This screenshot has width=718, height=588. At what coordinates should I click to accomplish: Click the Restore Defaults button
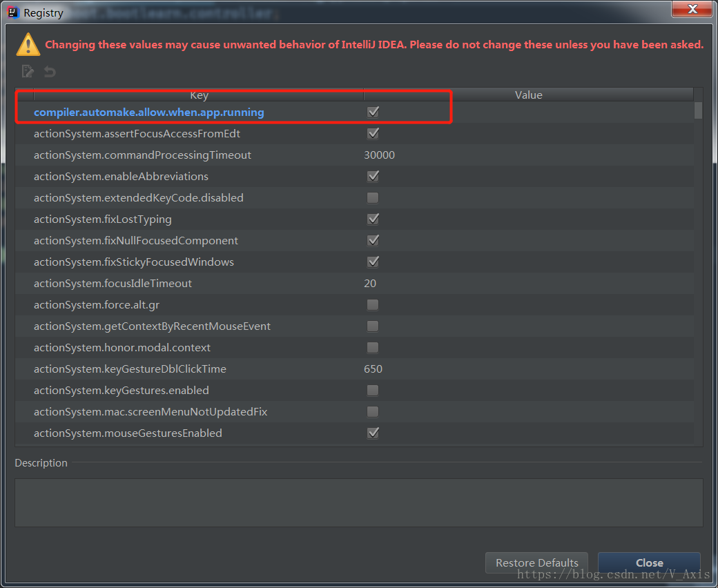click(536, 563)
